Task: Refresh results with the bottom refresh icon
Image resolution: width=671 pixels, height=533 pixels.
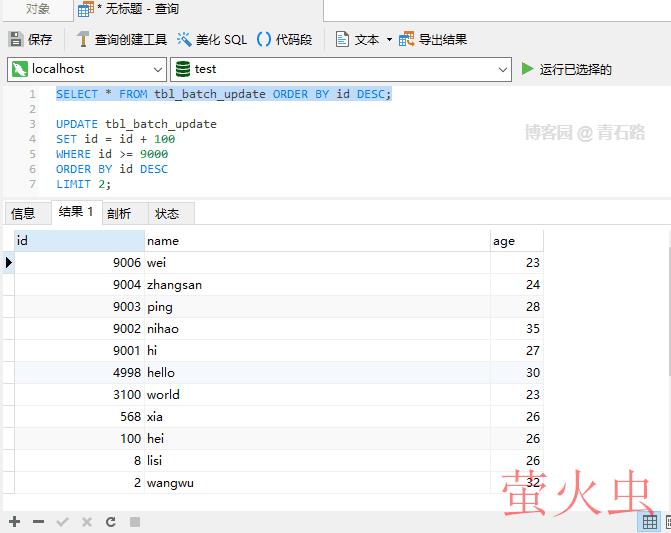Action: coord(110,522)
